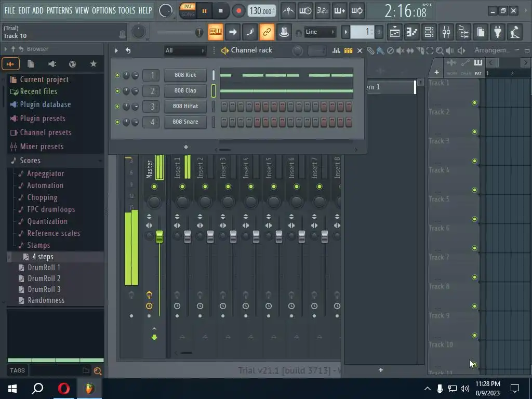
Task: Open the playlist view icon
Action: [395, 32]
